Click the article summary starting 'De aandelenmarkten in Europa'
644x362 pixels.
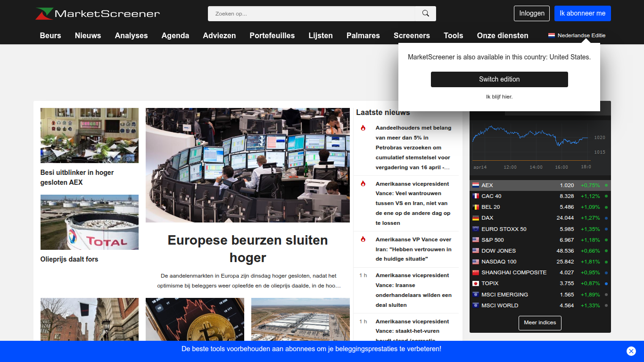(x=248, y=281)
